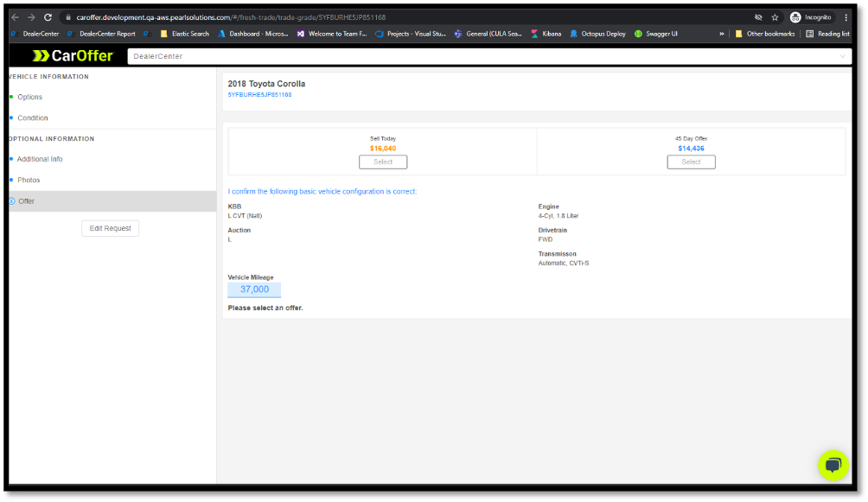Open the DealerCenter bookmark

coord(35,34)
